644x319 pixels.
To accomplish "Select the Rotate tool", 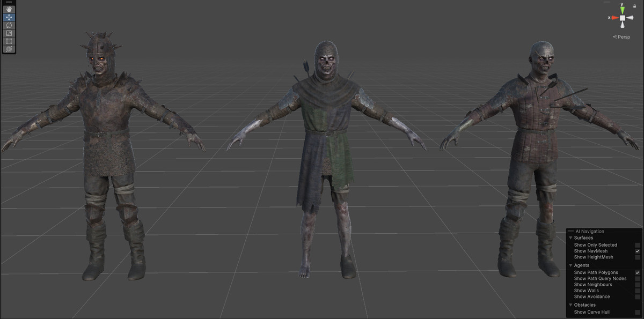I will pos(9,25).
